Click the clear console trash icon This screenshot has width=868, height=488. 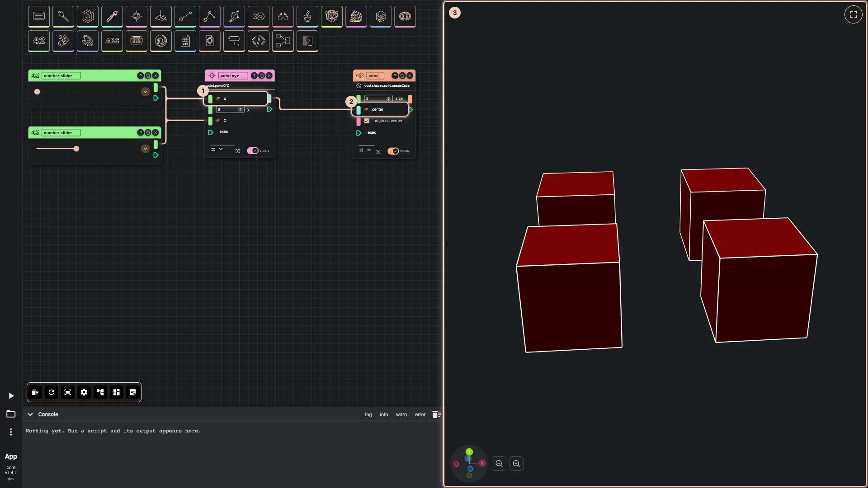[x=436, y=414]
